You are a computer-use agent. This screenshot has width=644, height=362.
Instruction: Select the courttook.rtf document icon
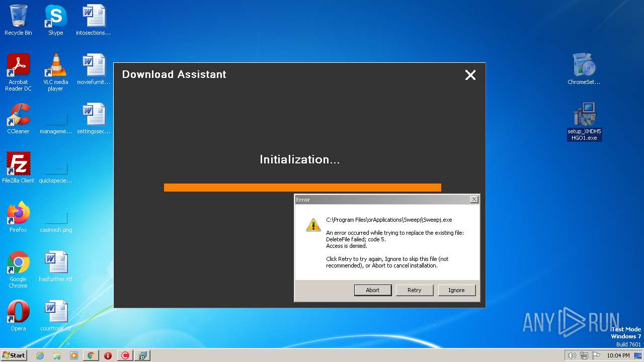55,316
